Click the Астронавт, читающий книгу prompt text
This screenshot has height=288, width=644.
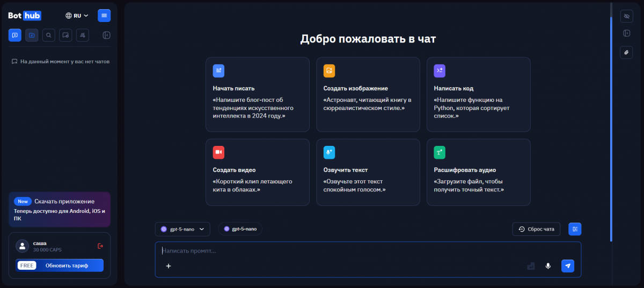click(367, 104)
